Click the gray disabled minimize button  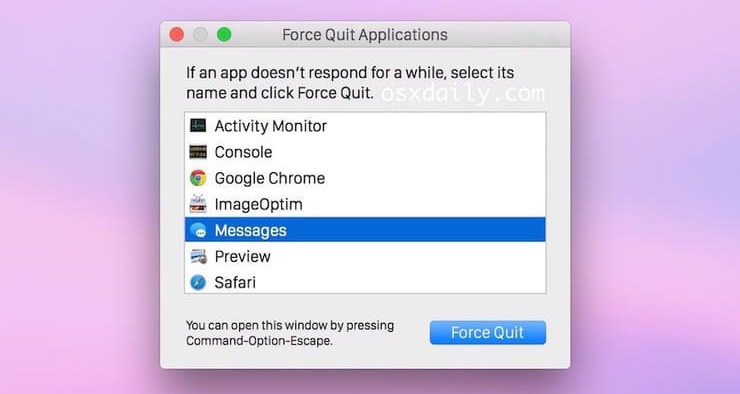[200, 34]
